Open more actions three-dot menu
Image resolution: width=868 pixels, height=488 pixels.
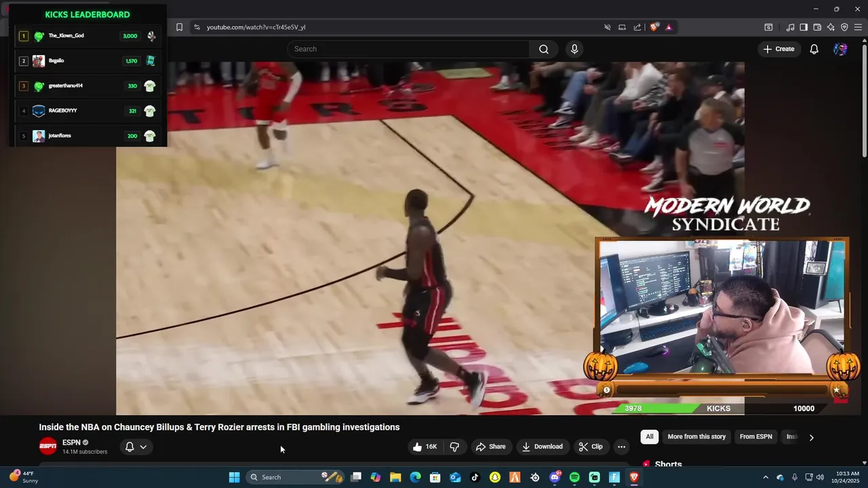point(621,447)
